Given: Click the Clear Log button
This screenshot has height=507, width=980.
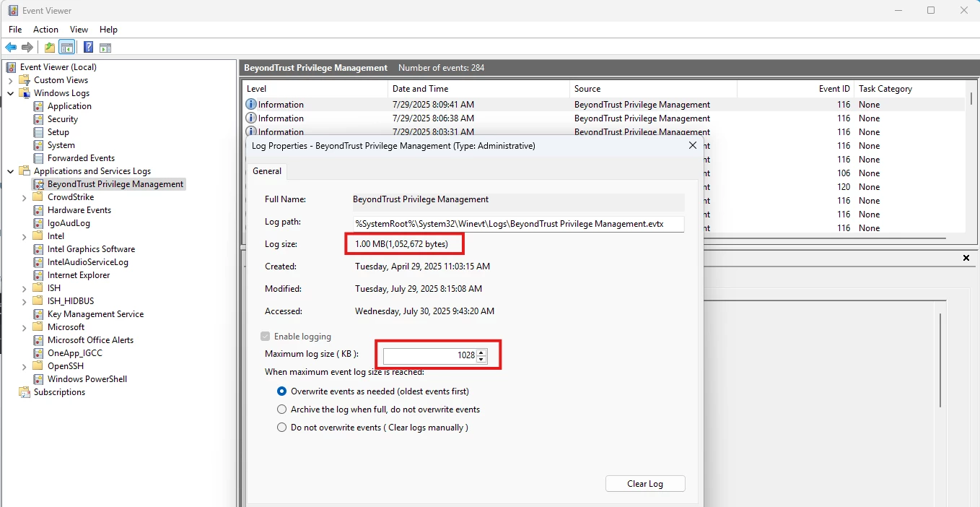Looking at the screenshot, I should [x=645, y=484].
